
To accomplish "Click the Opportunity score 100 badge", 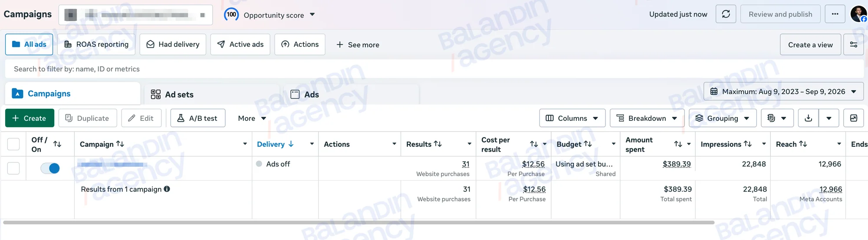I will pos(231,15).
